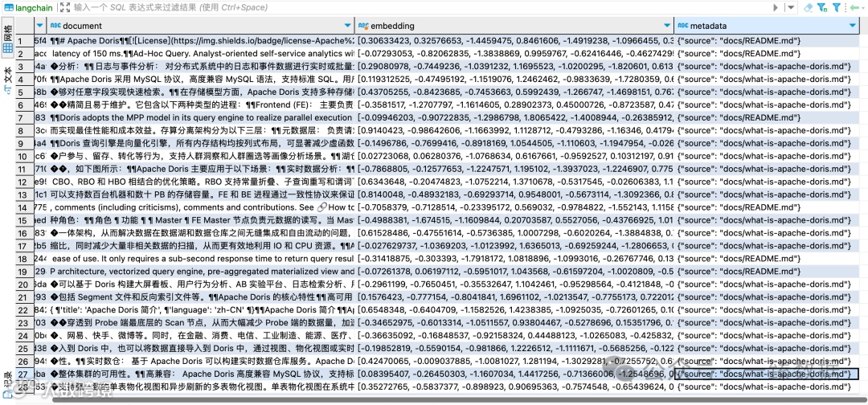This screenshot has width=868, height=405.
Task: Select row header number 1
Action: 24,41
